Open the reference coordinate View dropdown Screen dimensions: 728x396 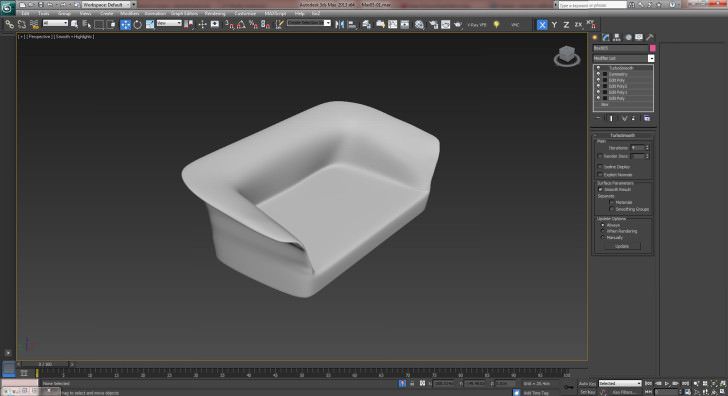click(x=169, y=23)
